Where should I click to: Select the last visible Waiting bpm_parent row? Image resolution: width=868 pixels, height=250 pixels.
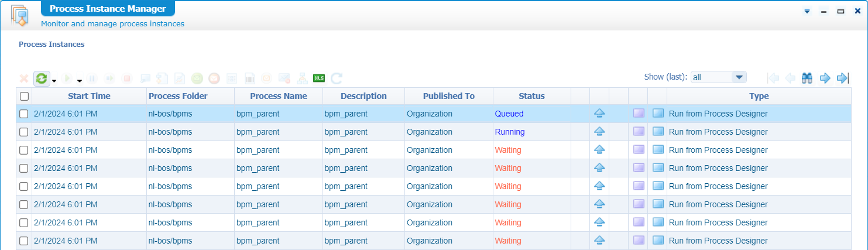(24, 241)
